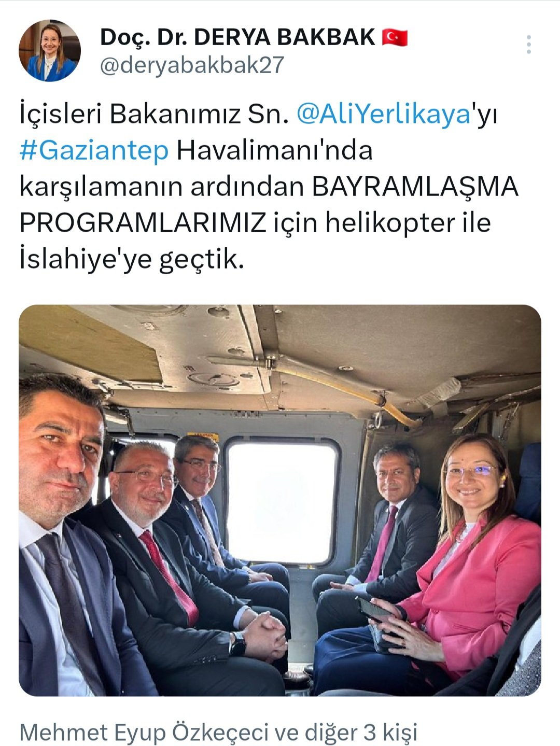Click the bright helicopter window in photo
Screen dimensions: 560x746
tap(283, 501)
